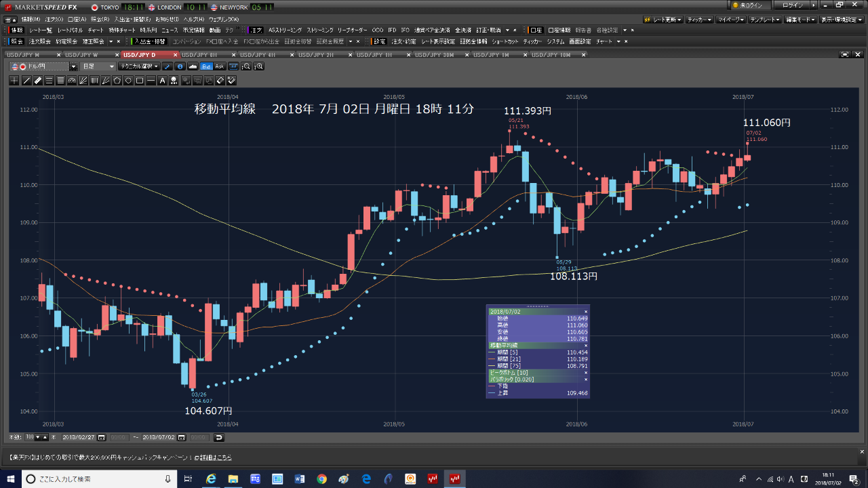
Task: Click the blue info icon on chart toolbar
Action: (x=180, y=66)
